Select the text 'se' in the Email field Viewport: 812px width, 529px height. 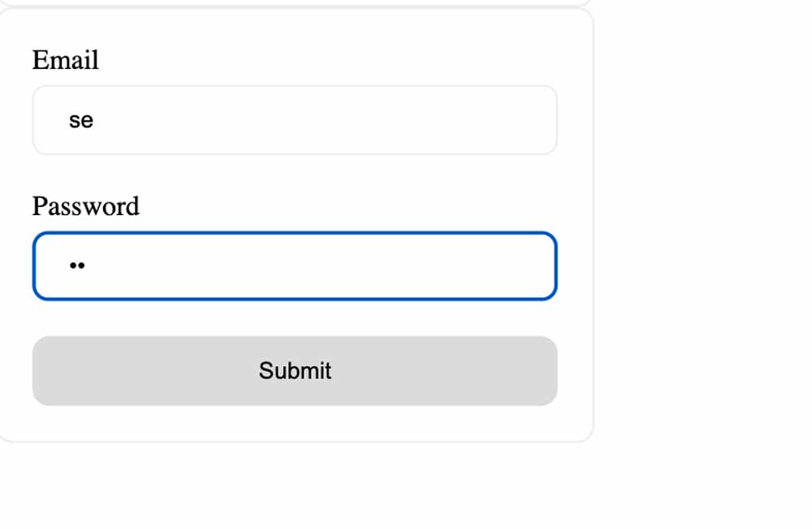pyautogui.click(x=82, y=119)
